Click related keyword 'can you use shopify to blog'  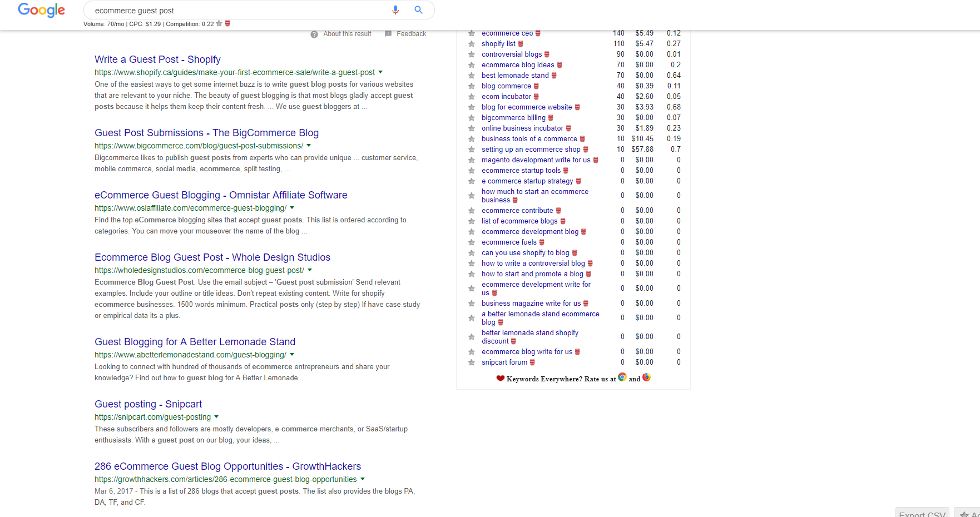(526, 253)
